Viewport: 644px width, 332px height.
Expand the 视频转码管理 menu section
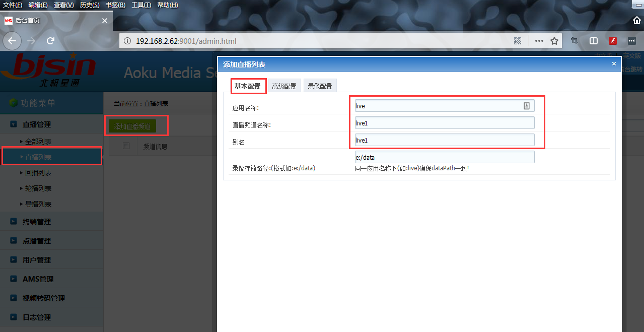[x=51, y=298]
